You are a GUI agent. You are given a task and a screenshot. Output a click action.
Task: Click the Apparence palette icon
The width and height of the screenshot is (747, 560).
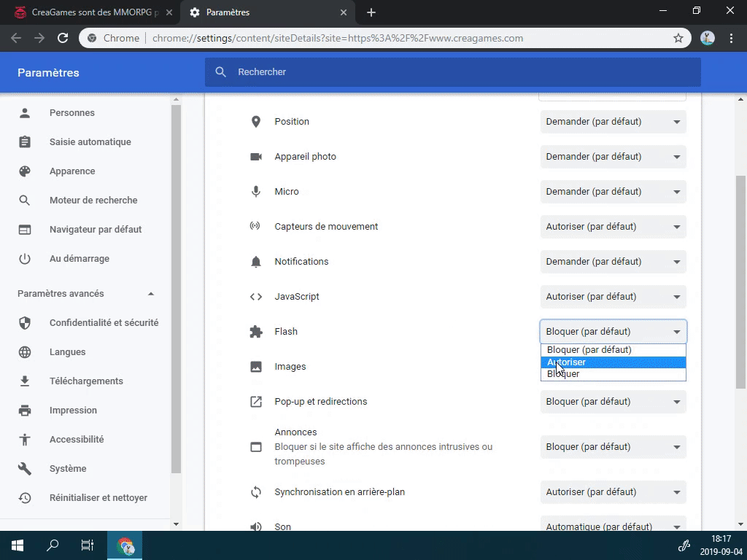tap(25, 171)
